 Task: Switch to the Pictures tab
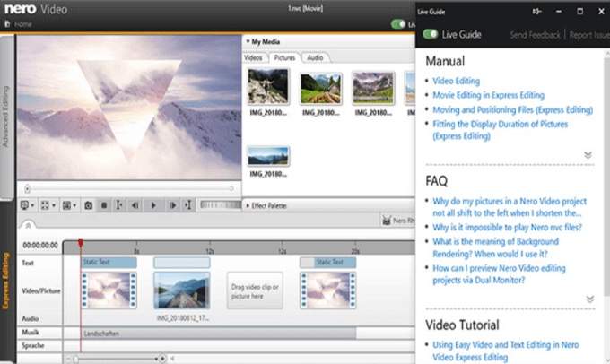pyautogui.click(x=284, y=57)
